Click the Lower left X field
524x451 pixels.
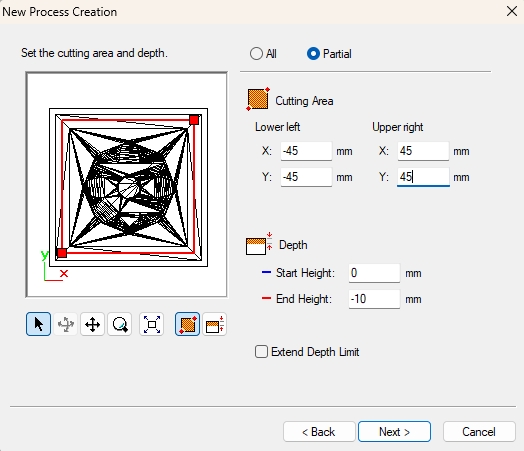click(x=306, y=151)
